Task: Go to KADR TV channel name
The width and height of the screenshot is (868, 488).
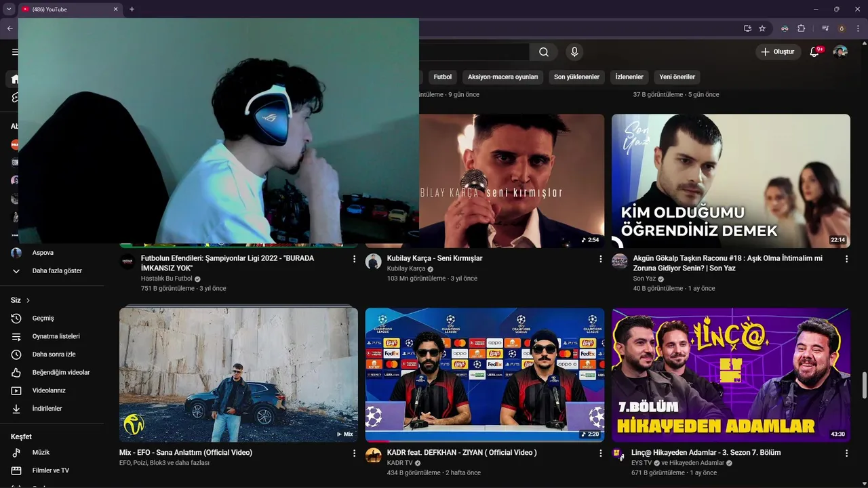Action: (x=399, y=463)
